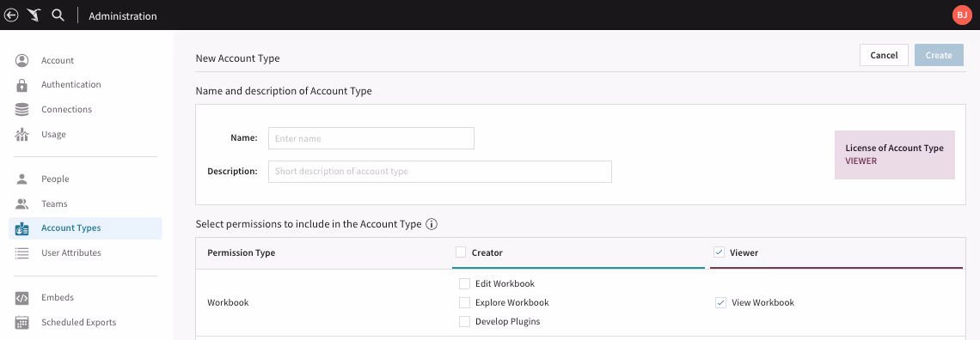Navigate to Teams
Screen dimensions: 980x340
pos(54,204)
